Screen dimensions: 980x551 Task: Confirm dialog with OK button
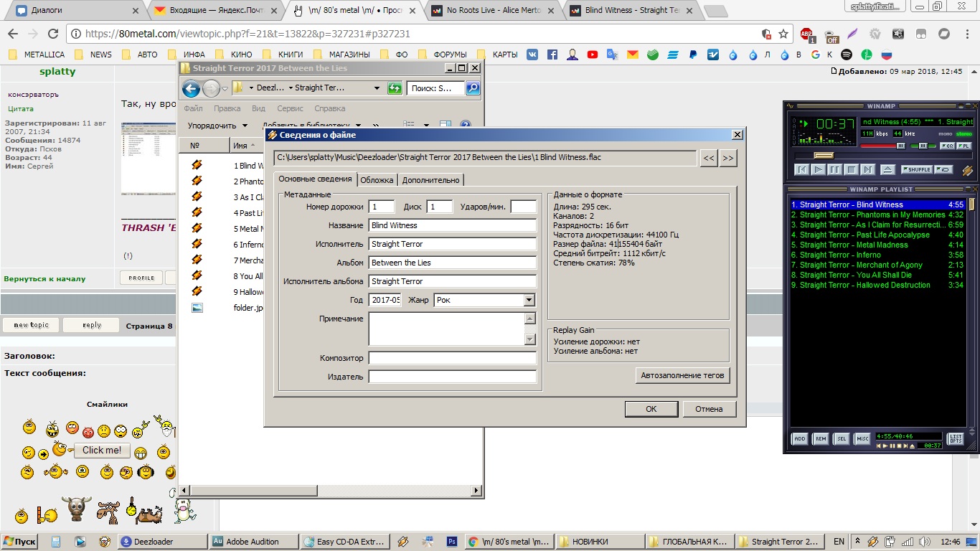pyautogui.click(x=651, y=409)
